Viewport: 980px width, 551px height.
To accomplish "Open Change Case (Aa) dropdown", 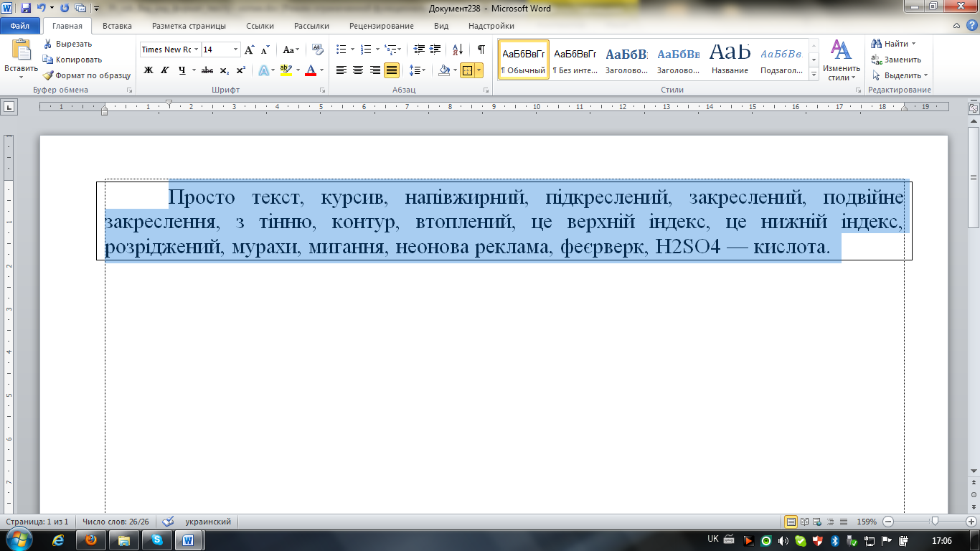I will click(x=291, y=50).
